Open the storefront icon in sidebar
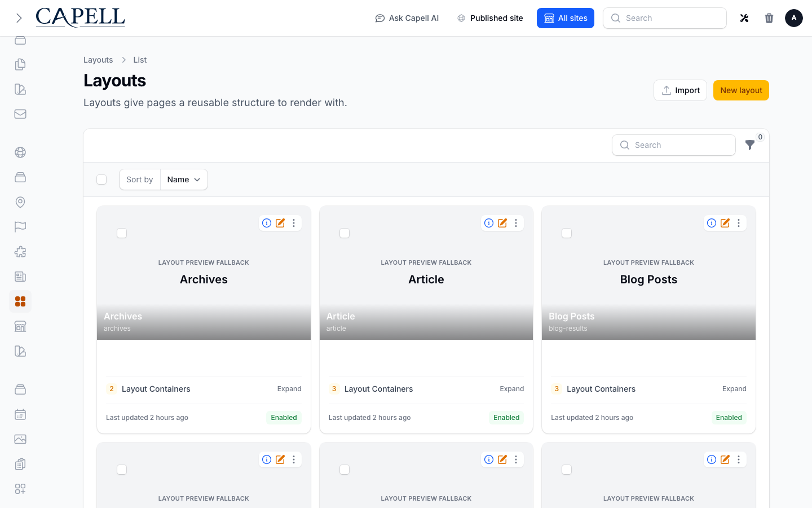This screenshot has width=812, height=508. [20, 326]
